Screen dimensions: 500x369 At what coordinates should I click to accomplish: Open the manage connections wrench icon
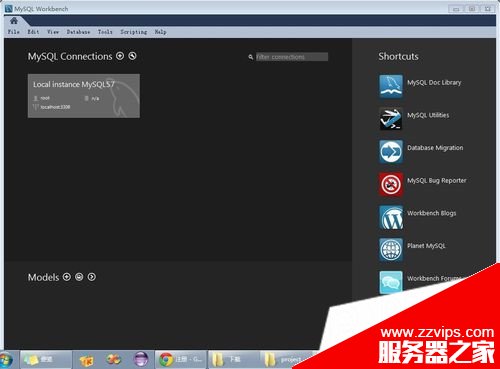132,56
